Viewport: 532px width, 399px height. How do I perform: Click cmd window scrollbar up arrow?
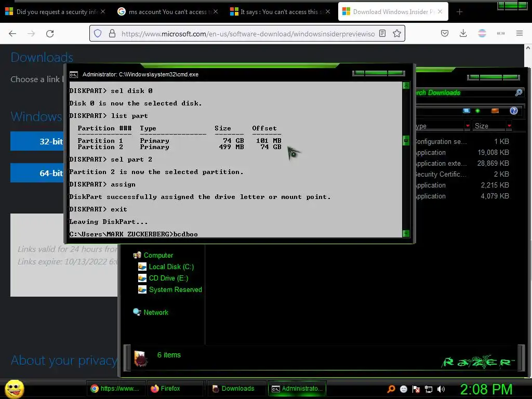[406, 86]
